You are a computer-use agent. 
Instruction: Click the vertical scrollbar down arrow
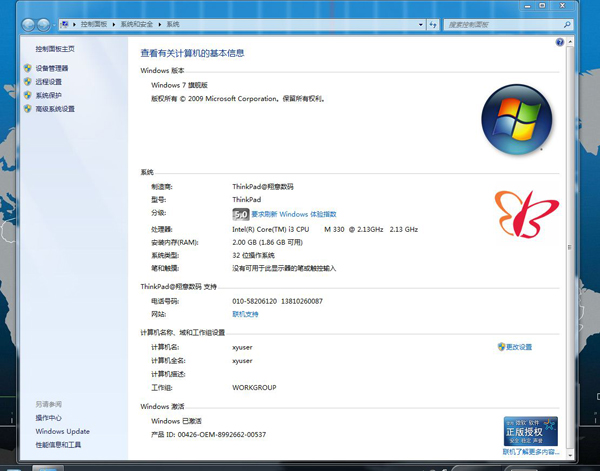570,455
